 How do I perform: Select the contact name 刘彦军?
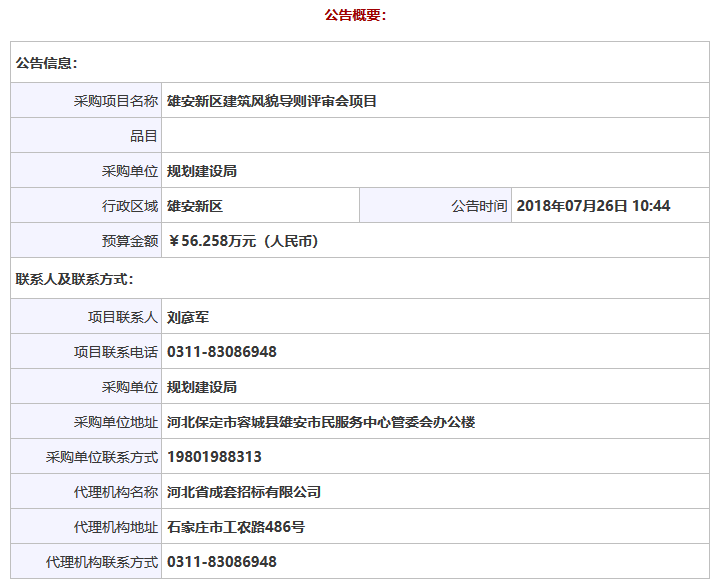188,317
